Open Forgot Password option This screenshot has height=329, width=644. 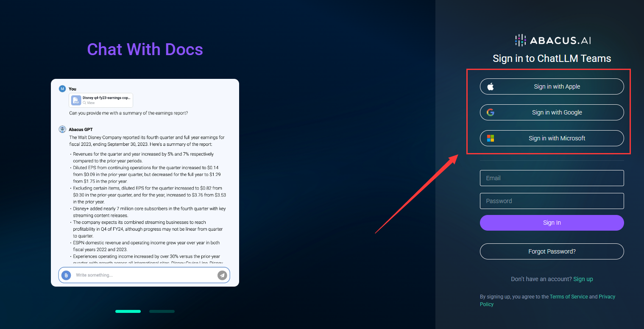552,251
